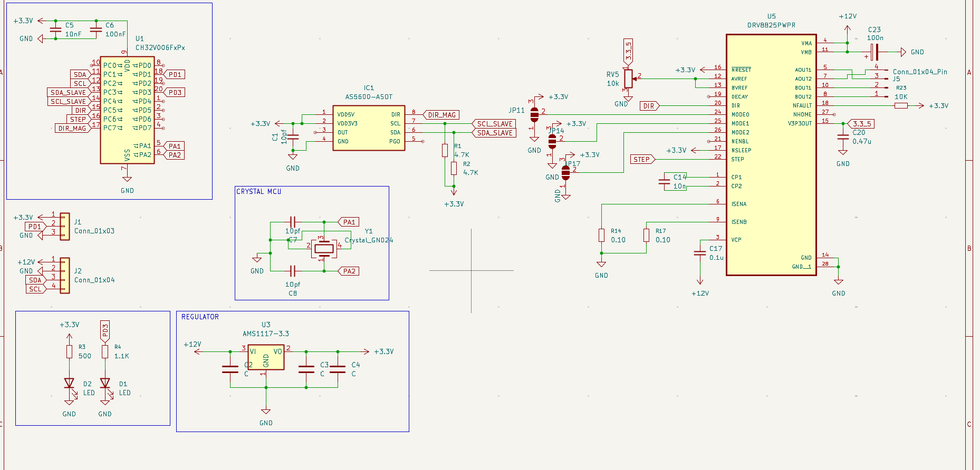Click the J2 Conn_01x04 connector symbol
Viewport: 980px width, 470px height.
64,275
